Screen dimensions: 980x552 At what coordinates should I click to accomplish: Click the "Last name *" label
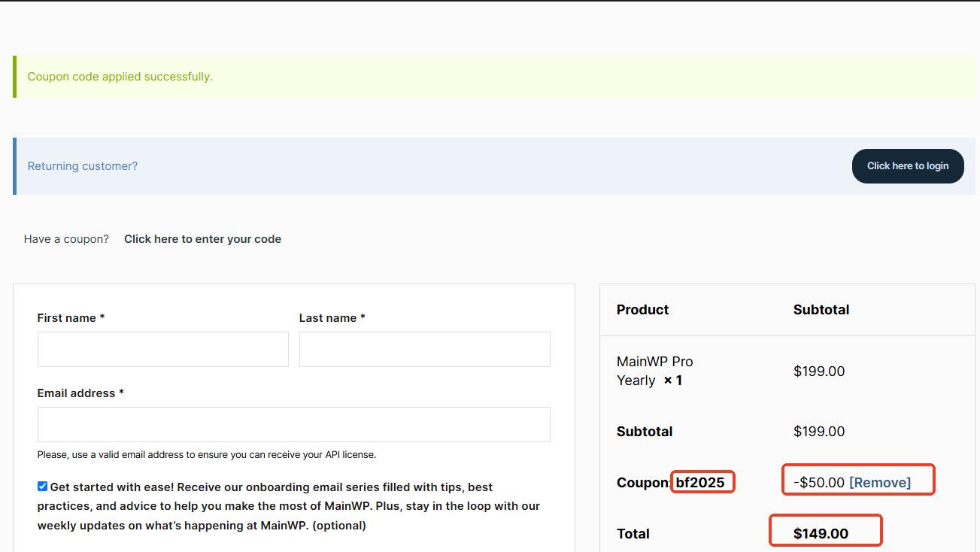(x=332, y=318)
